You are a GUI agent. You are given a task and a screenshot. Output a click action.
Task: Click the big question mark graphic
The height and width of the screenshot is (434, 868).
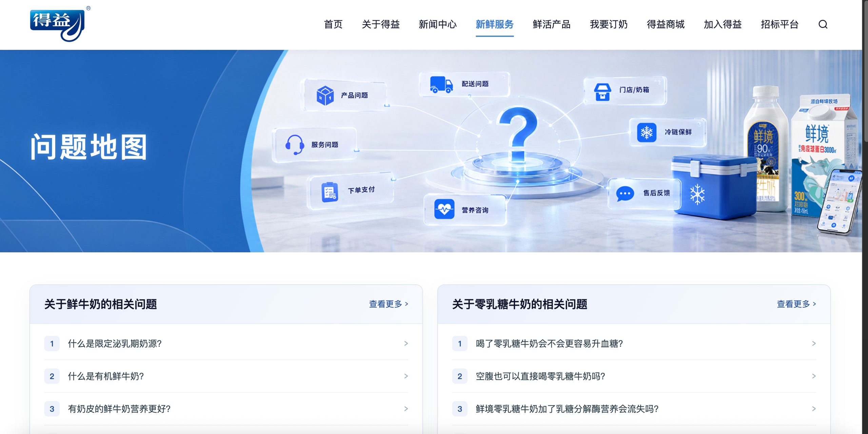click(x=517, y=134)
